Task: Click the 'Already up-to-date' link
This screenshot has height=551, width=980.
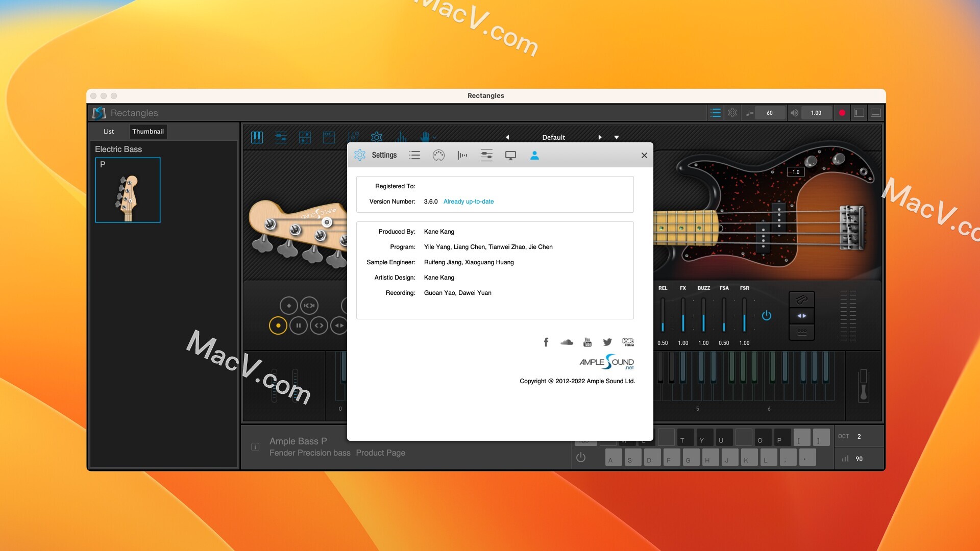Action: [469, 202]
